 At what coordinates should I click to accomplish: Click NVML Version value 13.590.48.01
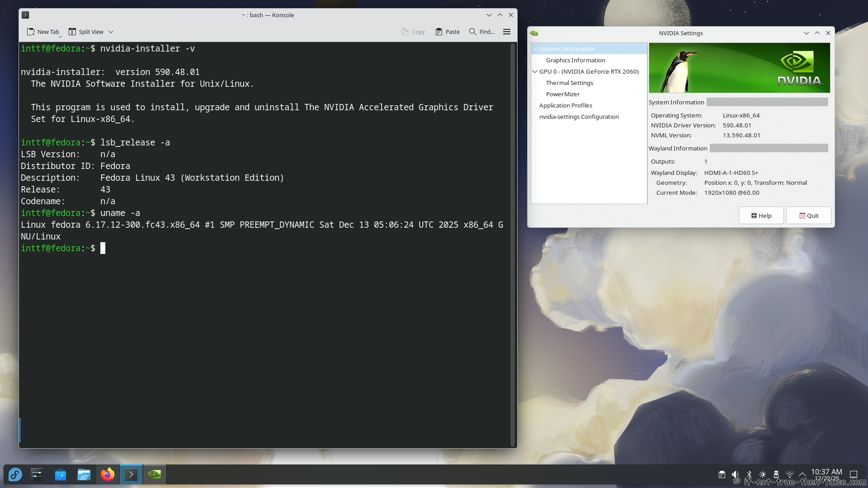(x=741, y=135)
